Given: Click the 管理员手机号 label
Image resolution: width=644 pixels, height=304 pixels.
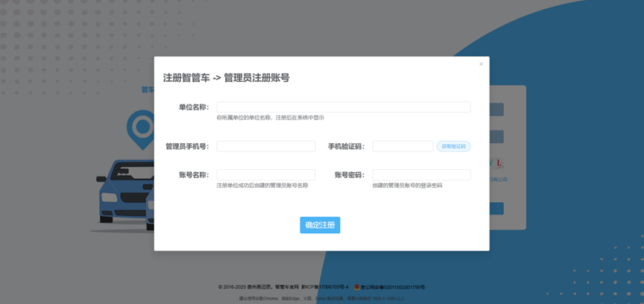Looking at the screenshot, I should (187, 147).
